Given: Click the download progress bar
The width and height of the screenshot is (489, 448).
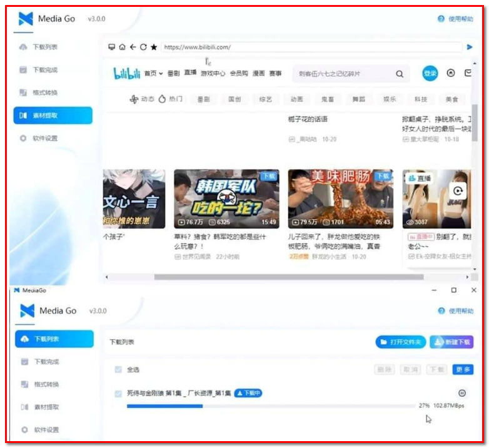Looking at the screenshot, I should pyautogui.click(x=270, y=406).
